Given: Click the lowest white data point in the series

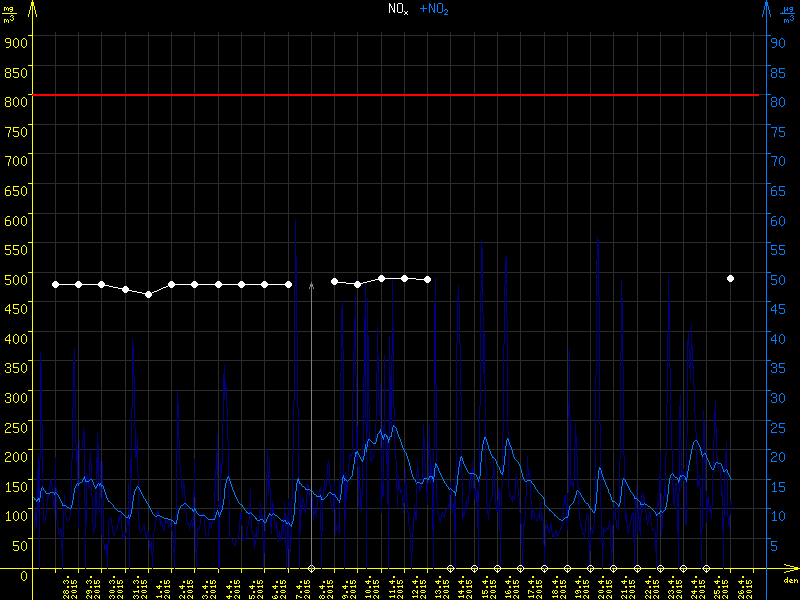Looking at the screenshot, I should coord(148,294).
